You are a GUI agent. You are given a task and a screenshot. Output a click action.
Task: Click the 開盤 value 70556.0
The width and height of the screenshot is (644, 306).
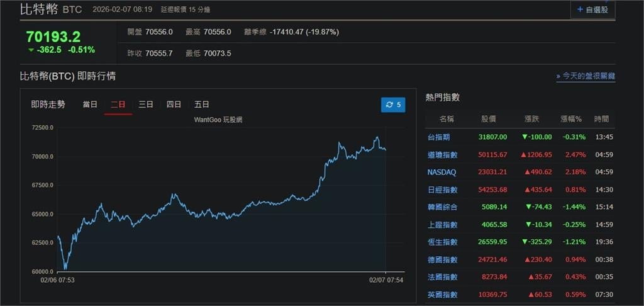coord(159,32)
